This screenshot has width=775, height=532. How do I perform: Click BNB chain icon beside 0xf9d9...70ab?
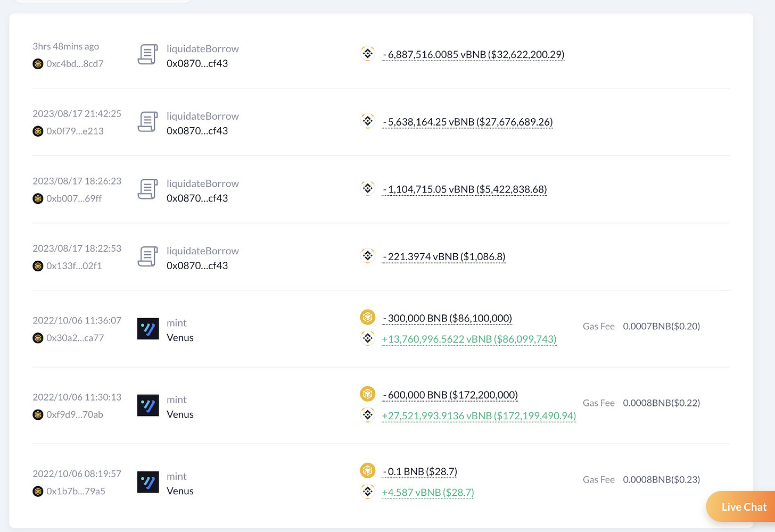(38, 415)
